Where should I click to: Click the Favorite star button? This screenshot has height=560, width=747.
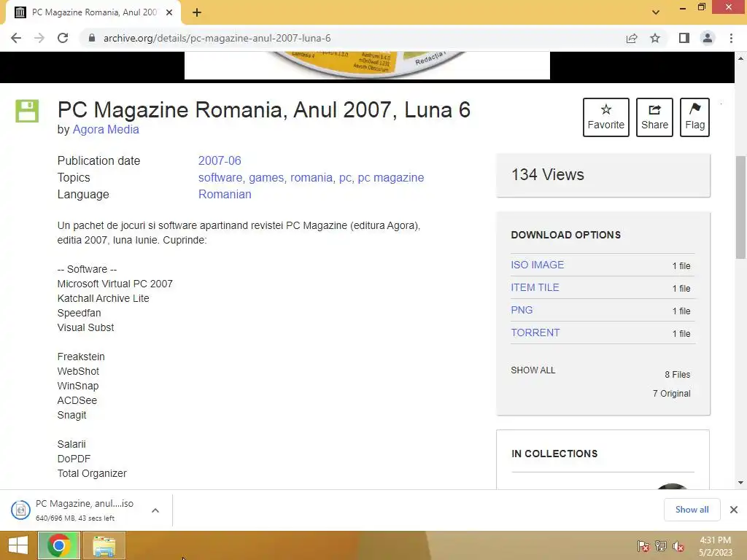point(606,117)
